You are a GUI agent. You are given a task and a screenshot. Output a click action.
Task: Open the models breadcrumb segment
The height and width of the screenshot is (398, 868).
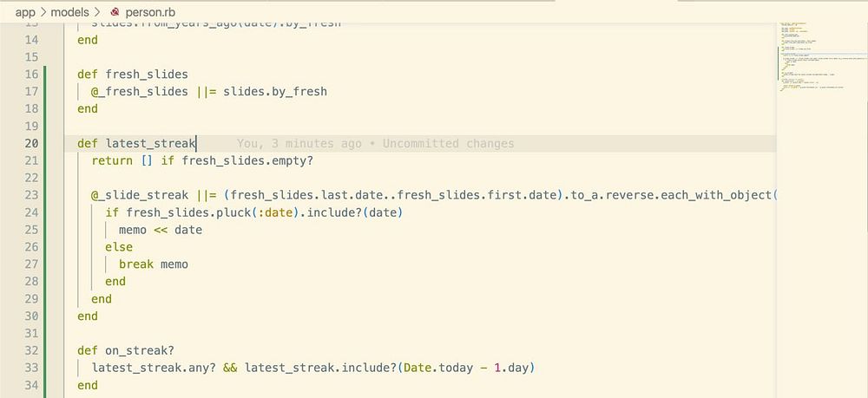point(69,13)
